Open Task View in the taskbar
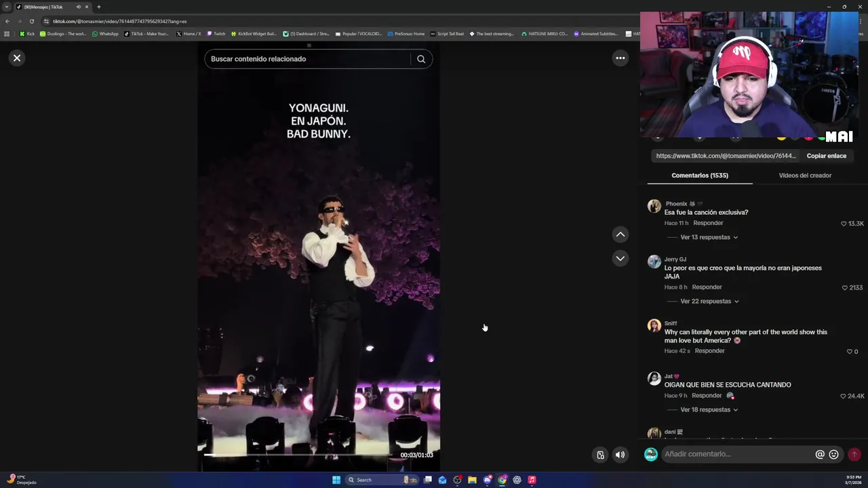Image resolution: width=868 pixels, height=488 pixels. (428, 480)
